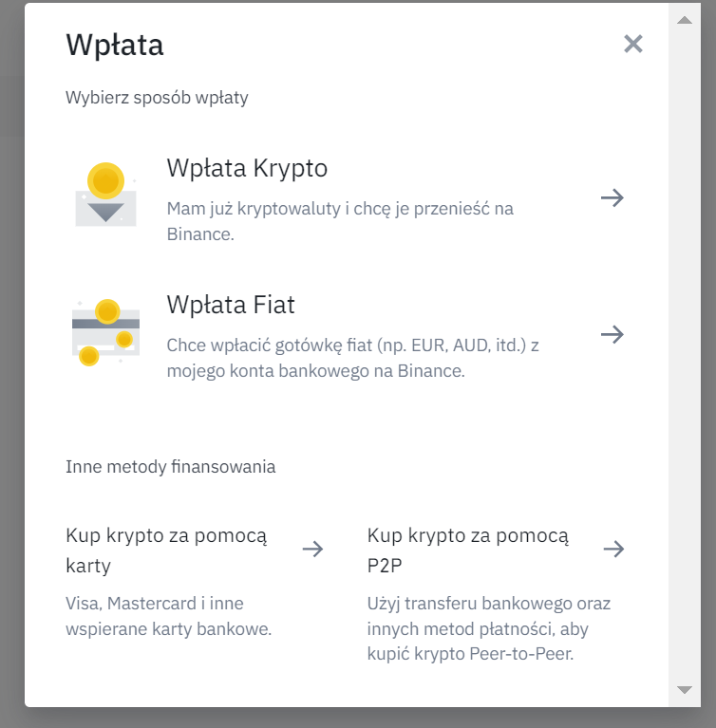The height and width of the screenshot is (728, 716).
Task: Click the arrow beside the karty option
Action: 312,549
